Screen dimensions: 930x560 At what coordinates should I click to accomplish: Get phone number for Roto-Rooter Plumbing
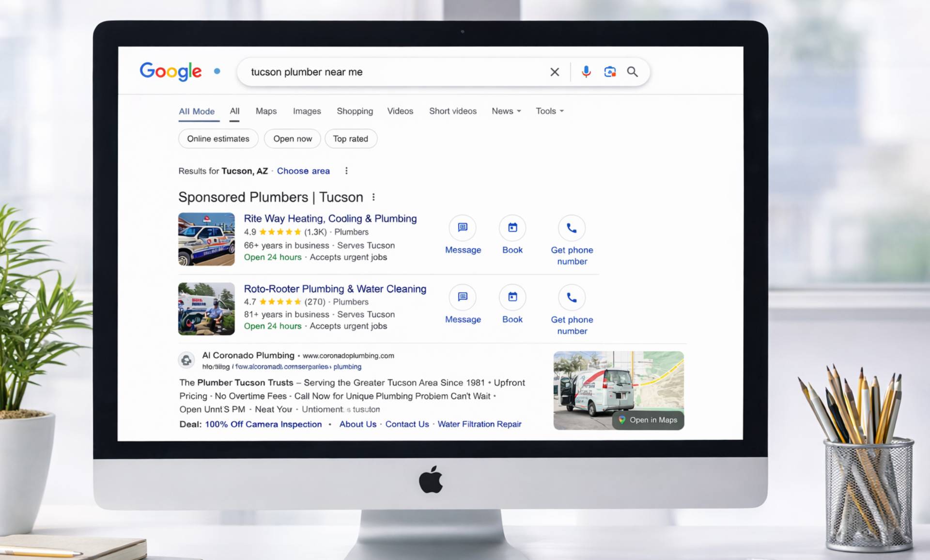pos(572,297)
